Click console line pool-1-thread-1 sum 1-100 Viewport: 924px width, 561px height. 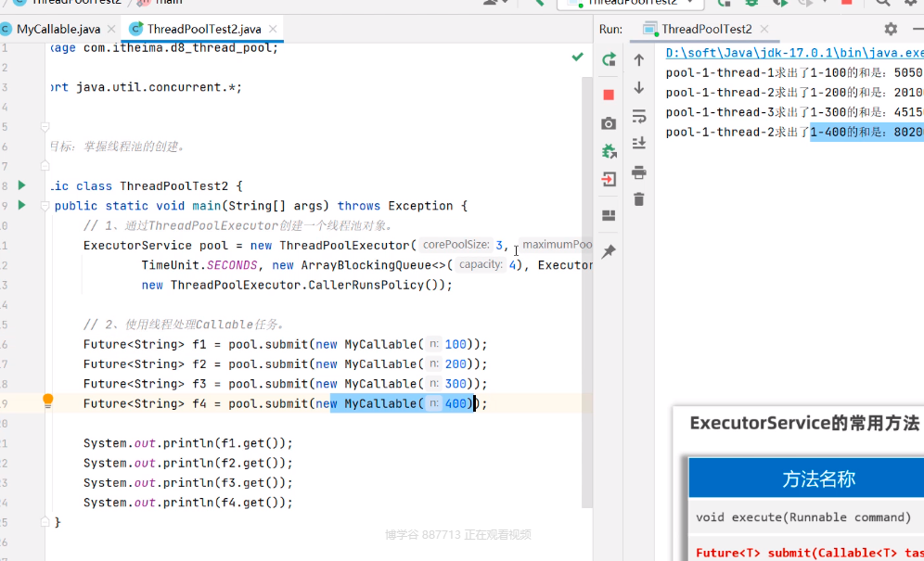(795, 73)
